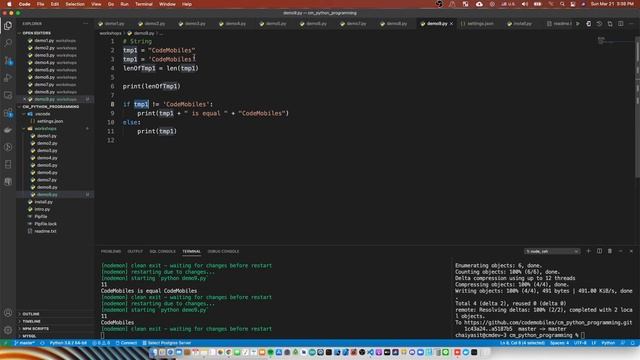Close demo9.py in Open Editors list

point(24,99)
